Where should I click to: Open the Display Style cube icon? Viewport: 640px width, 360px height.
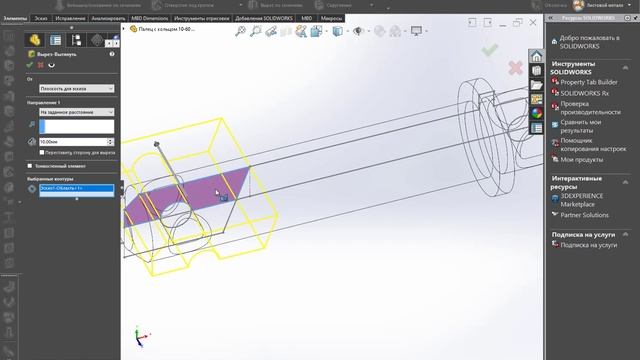pyautogui.click(x=338, y=31)
